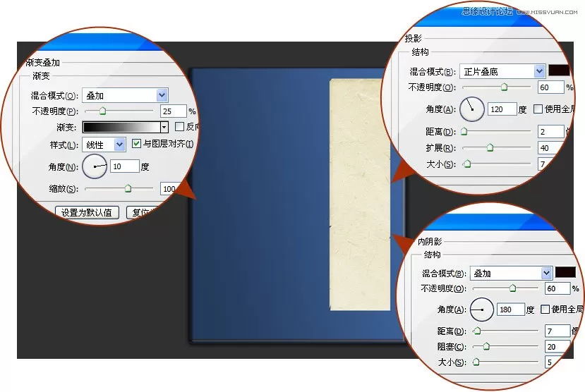Click the 距离 field showing 2

click(x=550, y=132)
